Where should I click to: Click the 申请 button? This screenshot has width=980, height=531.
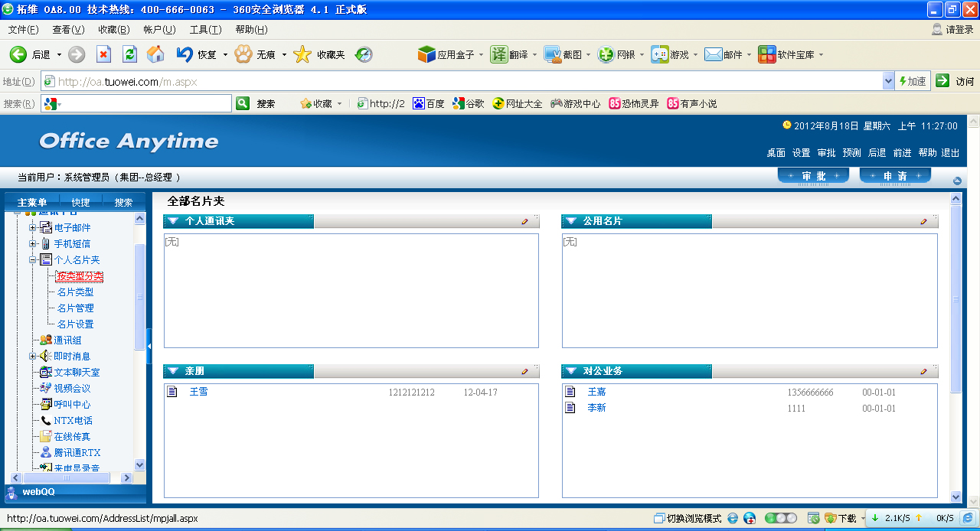894,176
